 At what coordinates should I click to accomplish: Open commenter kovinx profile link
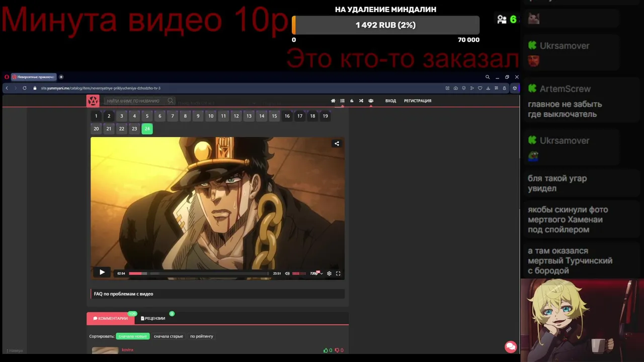[x=127, y=350]
